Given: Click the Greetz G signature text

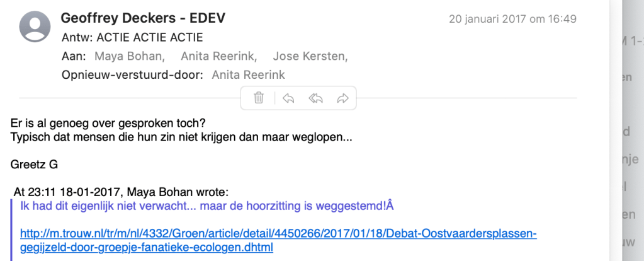Looking at the screenshot, I should 34,165.
